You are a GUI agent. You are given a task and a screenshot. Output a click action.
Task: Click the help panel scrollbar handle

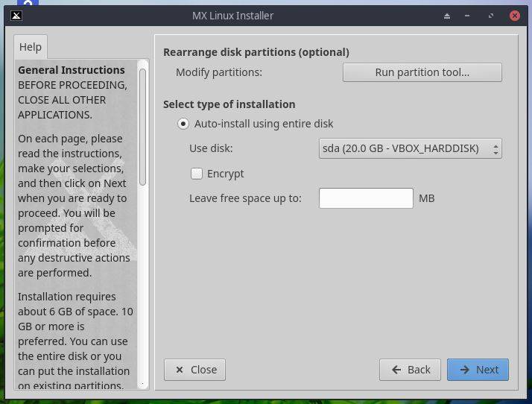click(142, 127)
